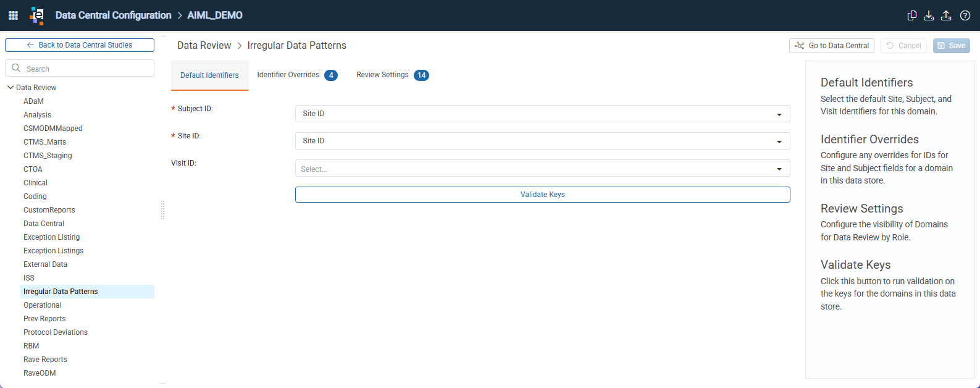Click Back to Data Central Studies

tap(80, 45)
